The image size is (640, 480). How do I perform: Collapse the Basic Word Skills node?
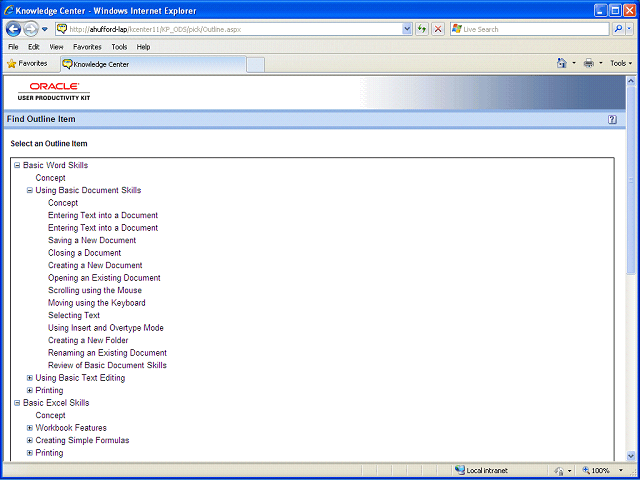tap(17, 165)
